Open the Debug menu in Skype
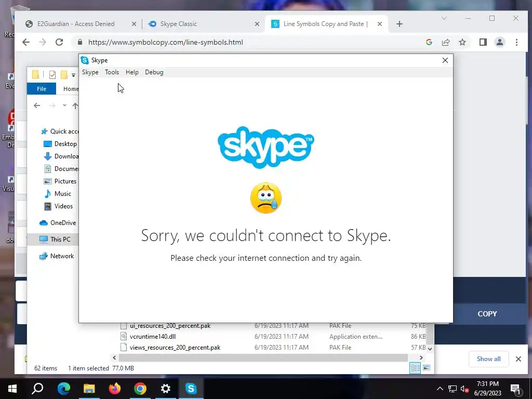This screenshot has height=399, width=532. coord(154,72)
